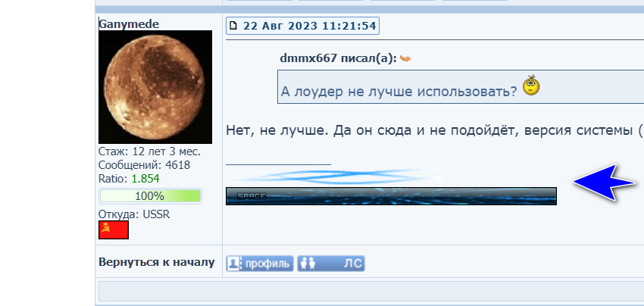Click the post date 22 Авг 2023 link
Viewport: 644px width, 306px height.
click(309, 26)
